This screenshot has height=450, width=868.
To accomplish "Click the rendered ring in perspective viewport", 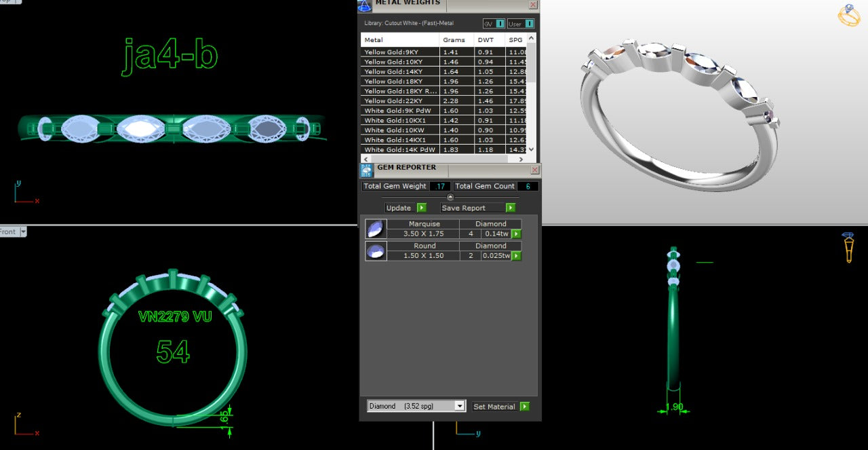I will click(680, 114).
